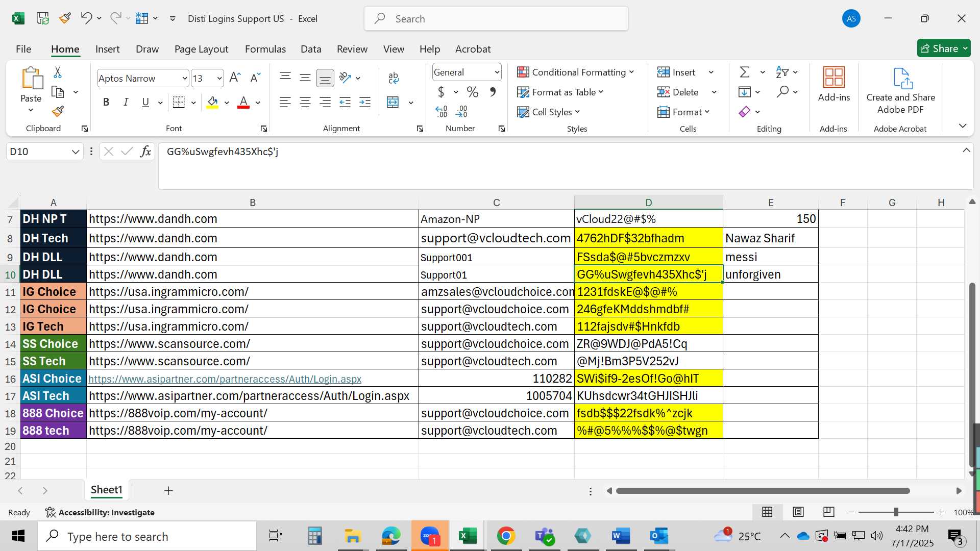This screenshot has height=551, width=980.
Task: Click the Increase Indent icon
Action: 365,103
